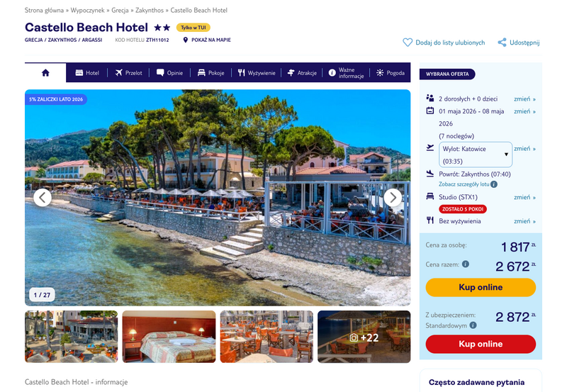Click map pin icon Pokaż na mapie
Viewport: 567px width, 392px height.
click(x=186, y=40)
